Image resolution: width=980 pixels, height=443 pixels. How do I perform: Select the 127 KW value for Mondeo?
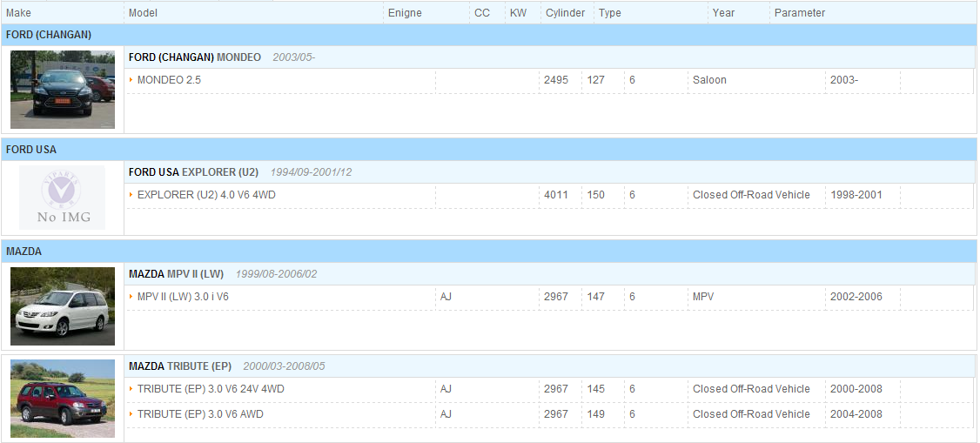click(x=595, y=80)
